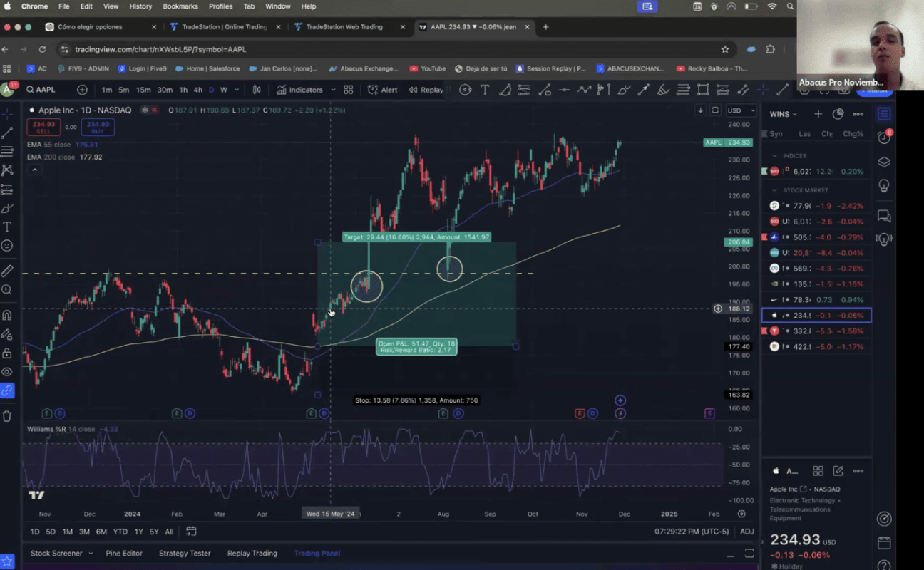924x570 pixels.
Task: Select the horizontal line tool in favorites
Action: [564, 90]
